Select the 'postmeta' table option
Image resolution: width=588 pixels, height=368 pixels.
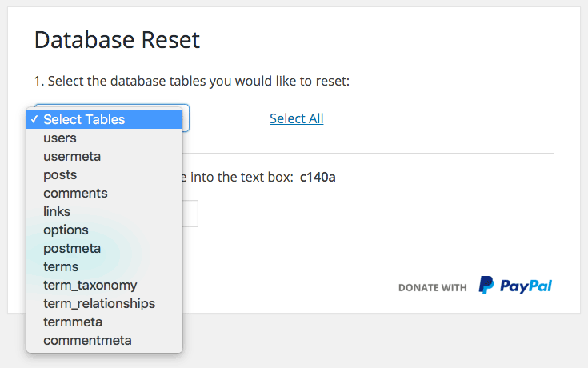(x=72, y=249)
